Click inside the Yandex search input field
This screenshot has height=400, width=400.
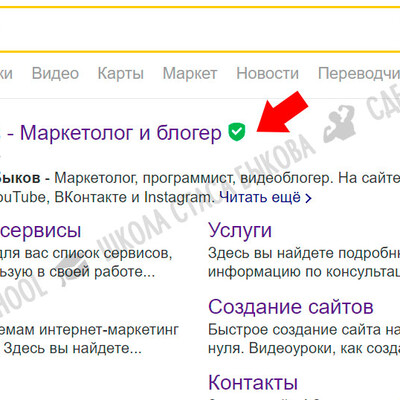click(x=200, y=29)
